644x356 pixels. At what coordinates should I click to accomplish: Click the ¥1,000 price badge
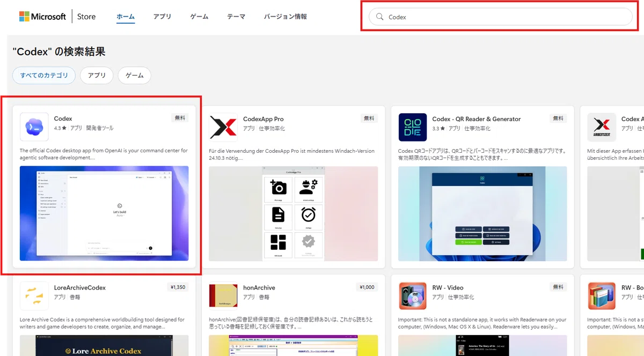pyautogui.click(x=367, y=287)
